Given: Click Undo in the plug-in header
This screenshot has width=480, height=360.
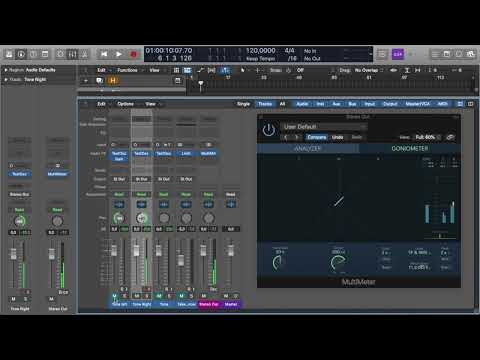Looking at the screenshot, I should (337, 137).
